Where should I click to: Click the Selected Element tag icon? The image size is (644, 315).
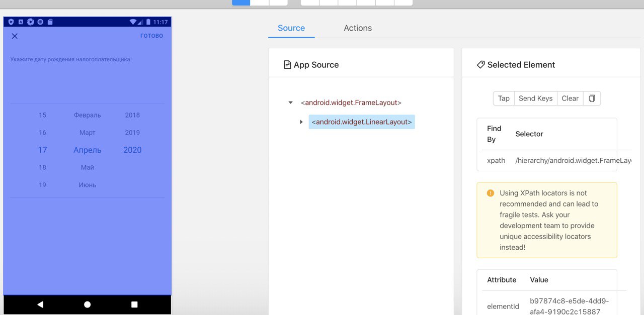[x=480, y=65]
